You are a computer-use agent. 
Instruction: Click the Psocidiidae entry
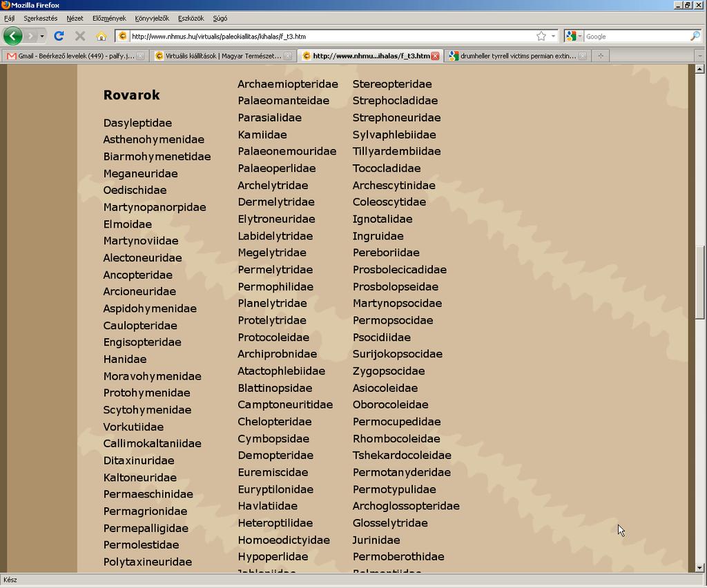pyautogui.click(x=382, y=337)
